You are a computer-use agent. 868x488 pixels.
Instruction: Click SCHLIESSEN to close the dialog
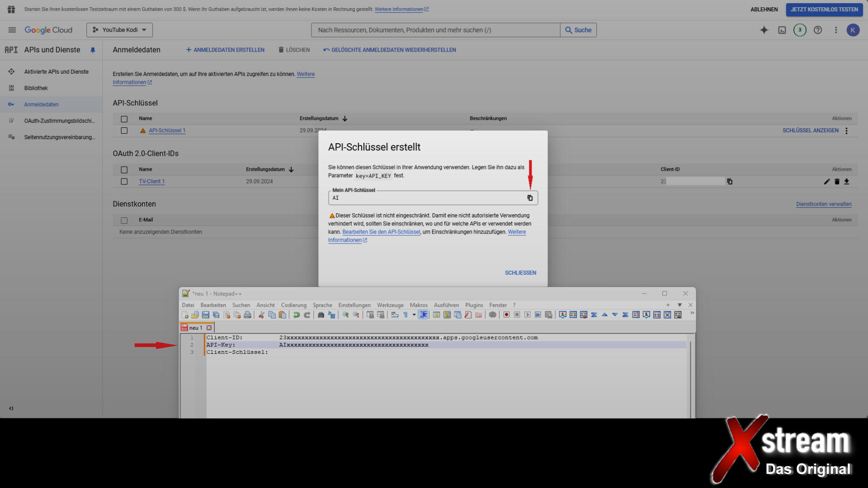pos(520,273)
